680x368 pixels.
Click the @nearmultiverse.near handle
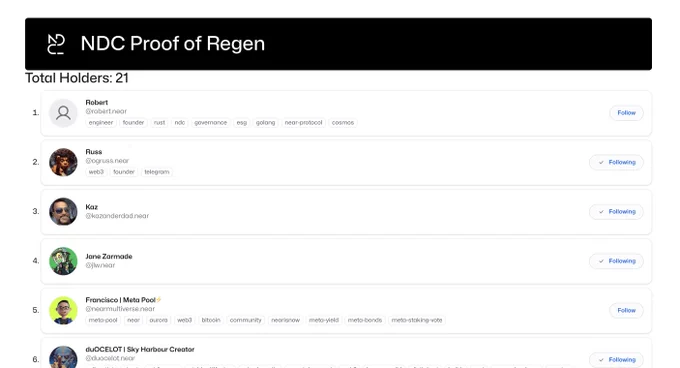(x=120, y=309)
